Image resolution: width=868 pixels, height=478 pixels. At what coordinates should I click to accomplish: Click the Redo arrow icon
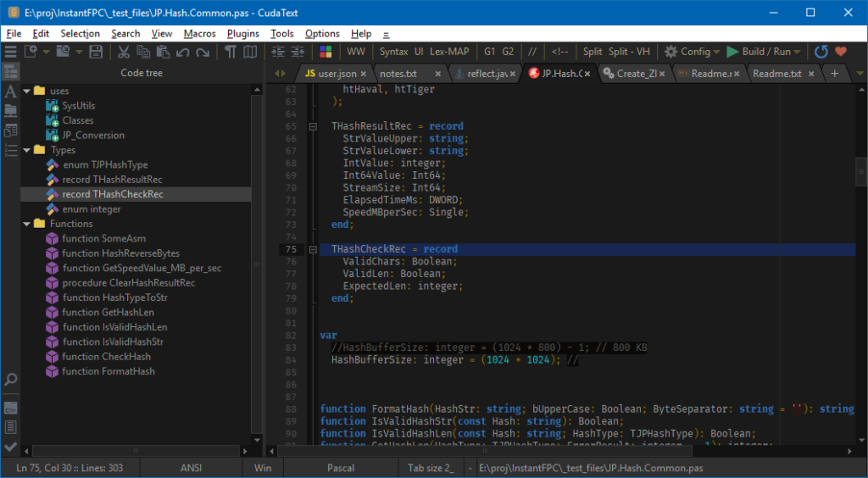(x=202, y=52)
